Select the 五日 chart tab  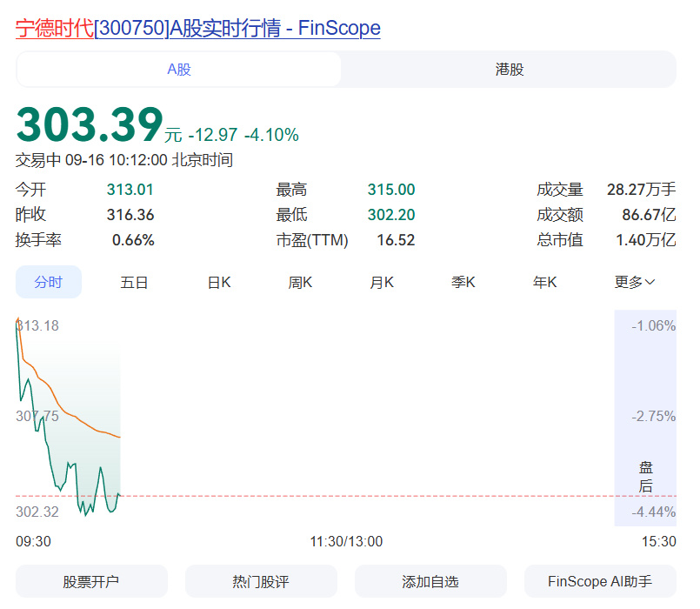[x=134, y=283]
